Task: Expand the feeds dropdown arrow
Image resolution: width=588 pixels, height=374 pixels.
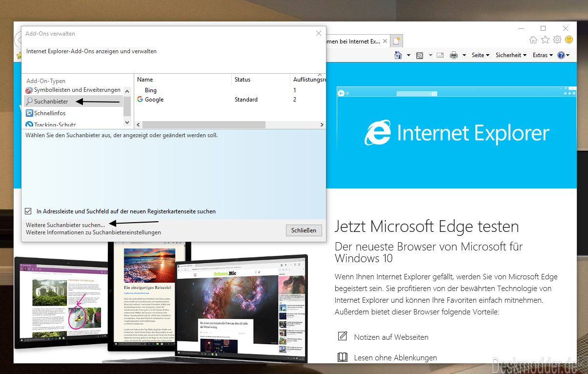Action: 430,55
